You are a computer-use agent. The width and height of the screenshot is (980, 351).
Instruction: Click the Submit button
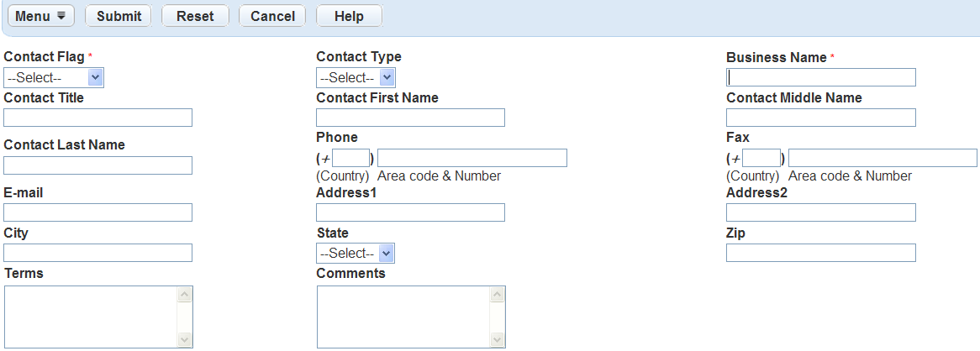point(119,16)
